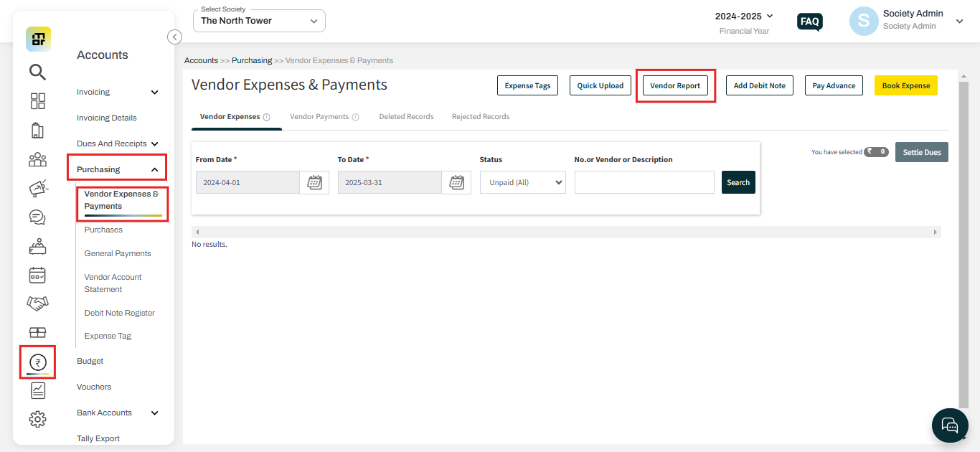Open the announcements megaphone icon
This screenshot has width=980, height=452.
(37, 188)
